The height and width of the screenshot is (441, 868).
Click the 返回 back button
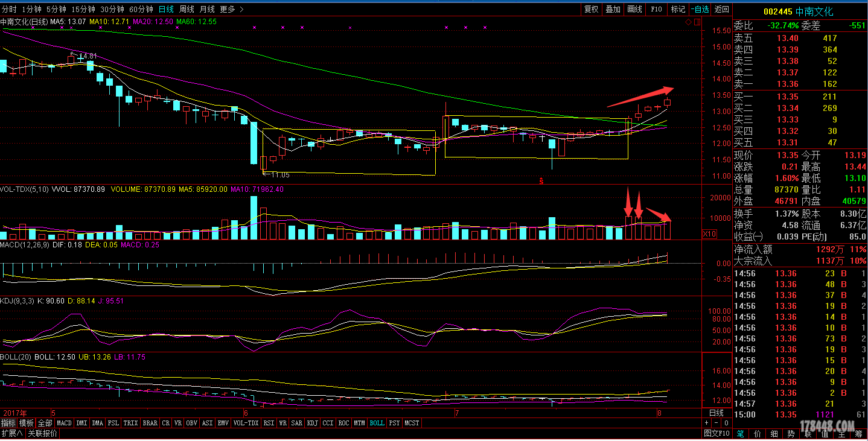tap(721, 9)
